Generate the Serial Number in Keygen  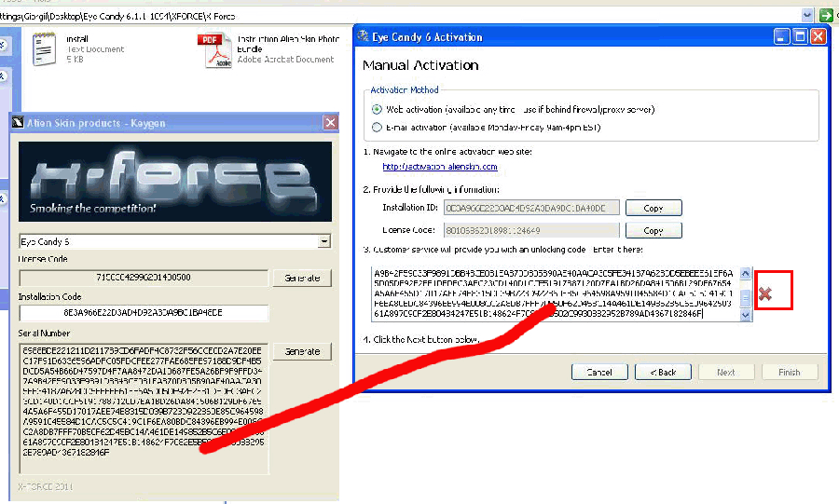302,351
